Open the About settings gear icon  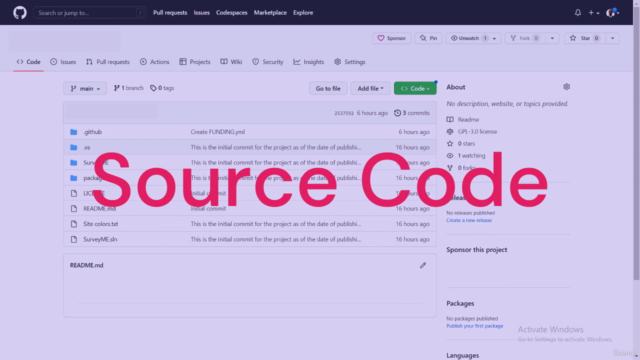coord(566,87)
